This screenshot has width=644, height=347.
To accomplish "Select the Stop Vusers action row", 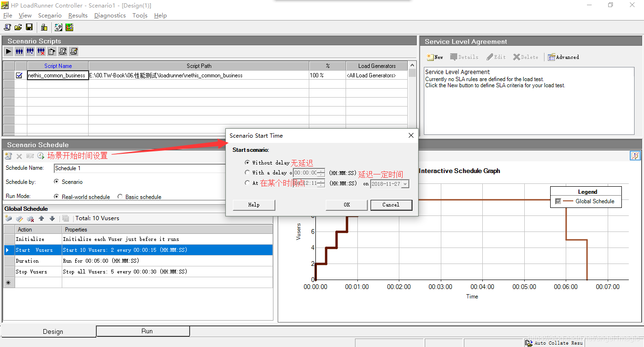I will (x=138, y=272).
